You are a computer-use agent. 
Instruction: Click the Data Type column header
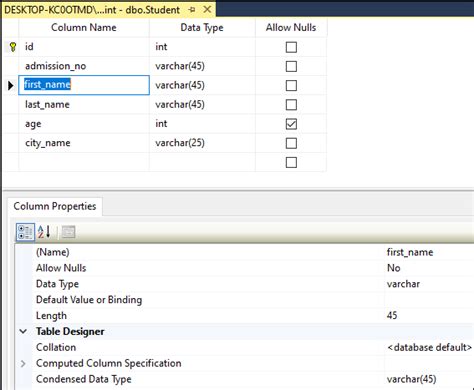(202, 27)
